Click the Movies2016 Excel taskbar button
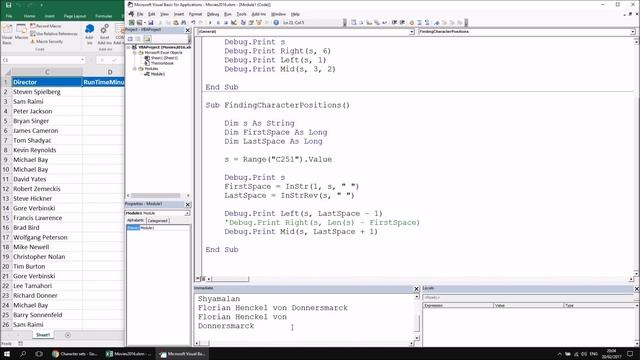Image resolution: width=640 pixels, height=360 pixels. (129, 354)
